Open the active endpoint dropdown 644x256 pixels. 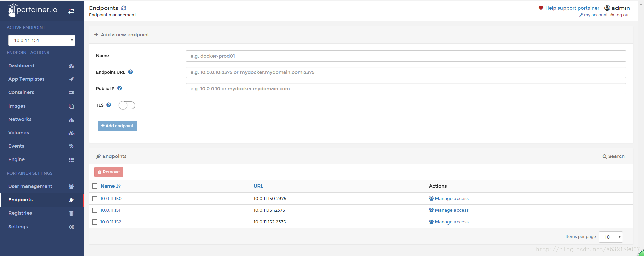tap(42, 40)
